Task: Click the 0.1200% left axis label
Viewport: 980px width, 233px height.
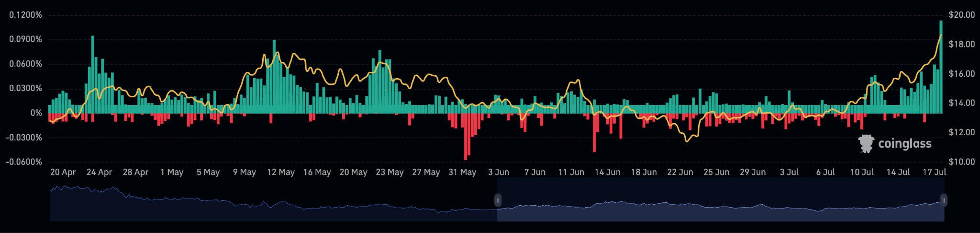Action: 26,15
